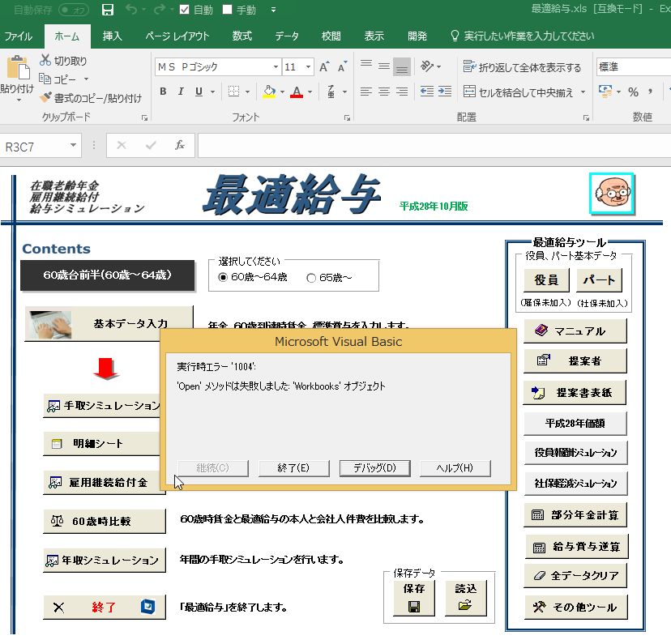Click the Decrease Indent icon
This screenshot has width=671, height=644.
tap(426, 92)
